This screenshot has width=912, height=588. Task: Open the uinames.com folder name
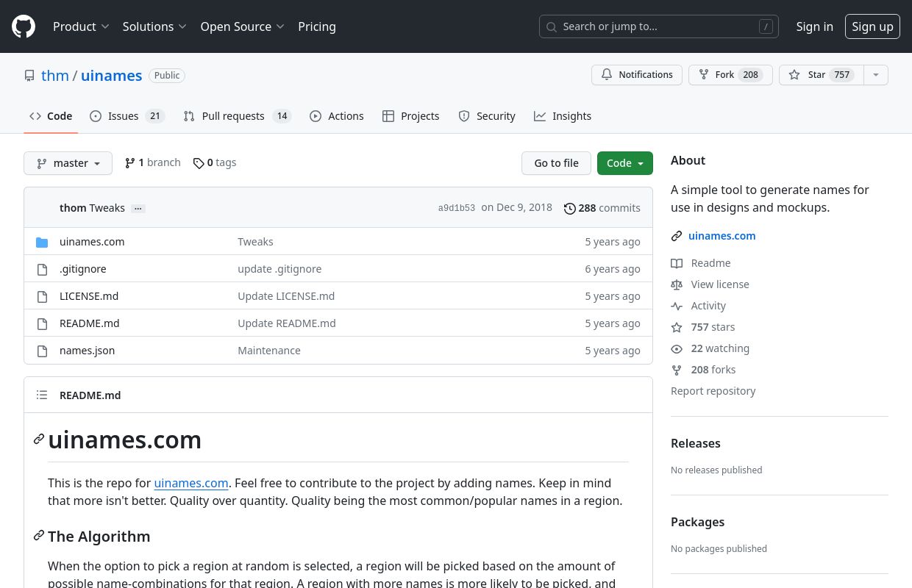tap(92, 242)
